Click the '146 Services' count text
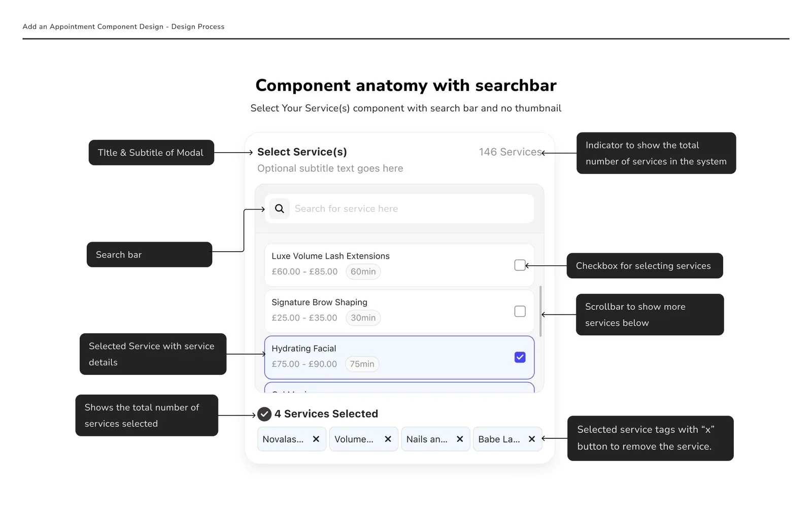 tap(510, 152)
